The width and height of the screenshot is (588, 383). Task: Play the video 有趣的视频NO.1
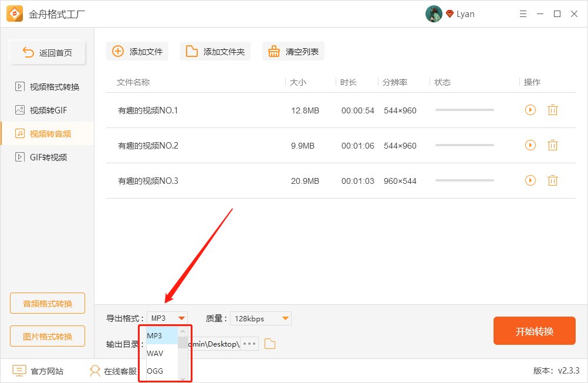[530, 110]
